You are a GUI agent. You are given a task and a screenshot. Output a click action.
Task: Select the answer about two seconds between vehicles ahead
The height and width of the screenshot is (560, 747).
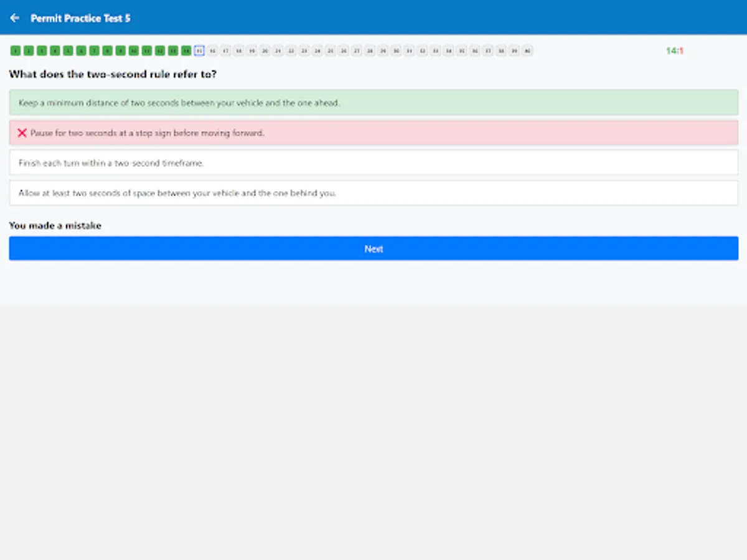point(374,103)
